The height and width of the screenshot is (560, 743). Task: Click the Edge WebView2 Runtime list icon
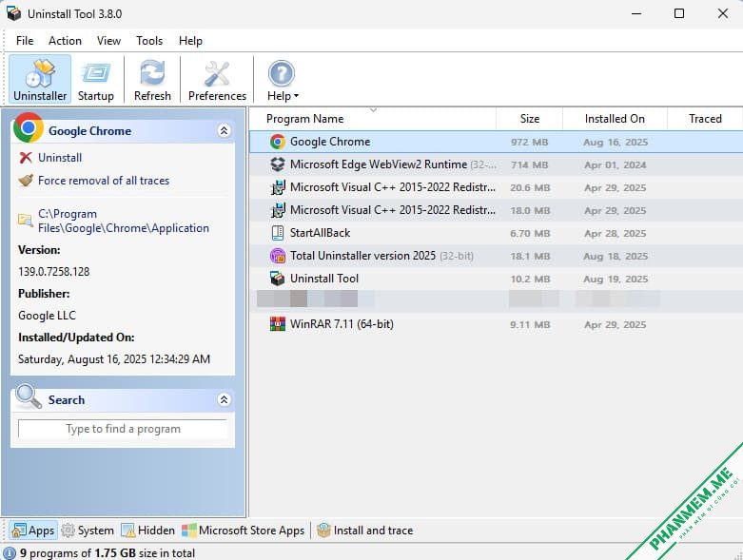click(x=278, y=164)
